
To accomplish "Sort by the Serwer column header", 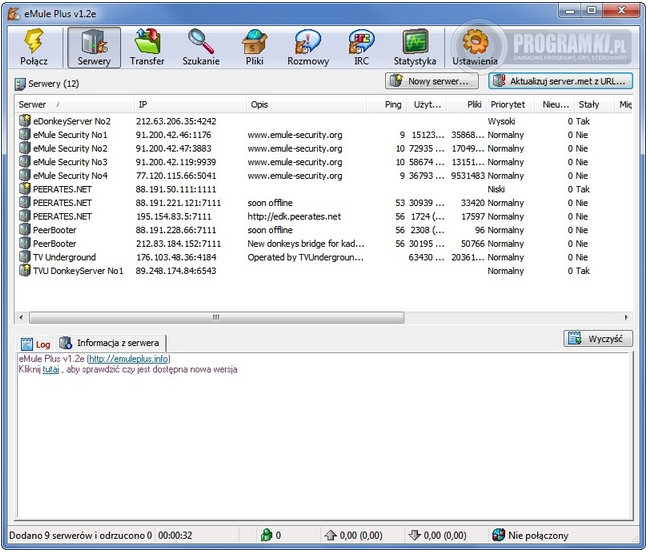I will point(75,104).
